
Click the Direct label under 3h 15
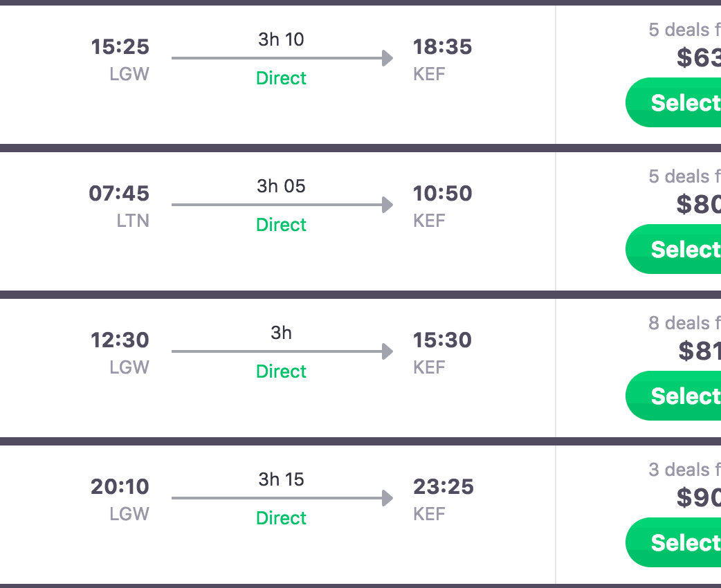click(x=281, y=518)
